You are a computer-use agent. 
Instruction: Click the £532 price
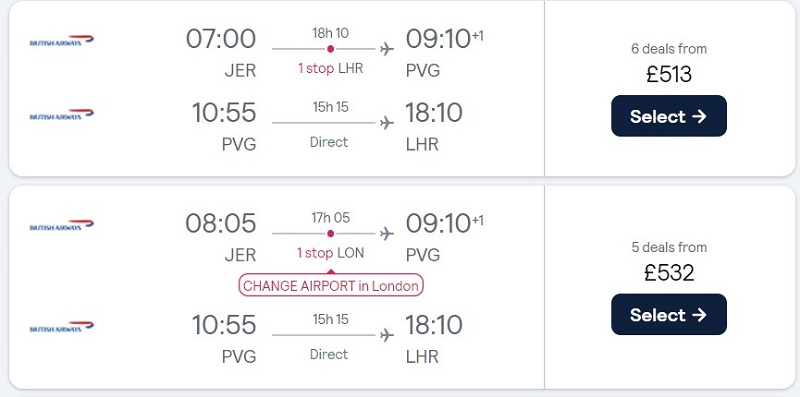coord(669,272)
